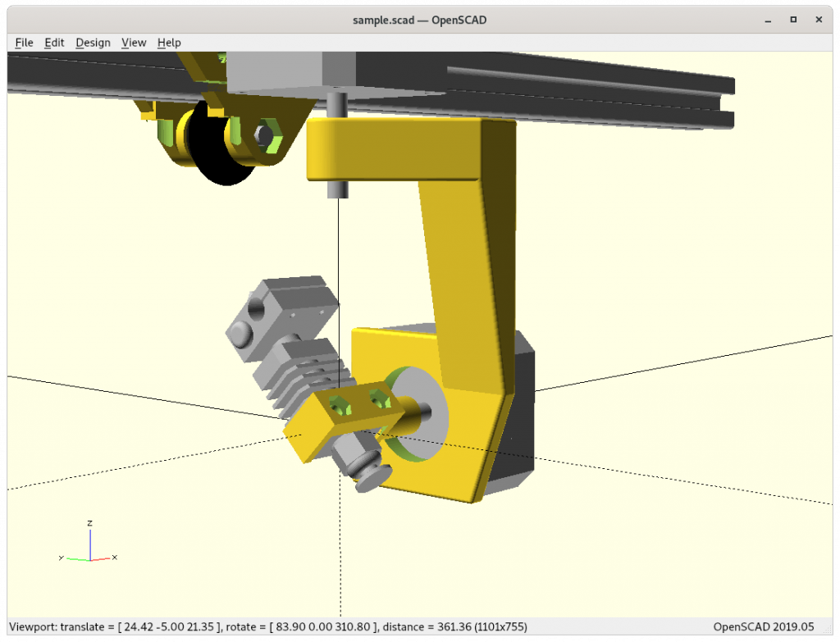Viewport: 840px width, 642px height.
Task: Open the Help menu
Action: coord(169,43)
